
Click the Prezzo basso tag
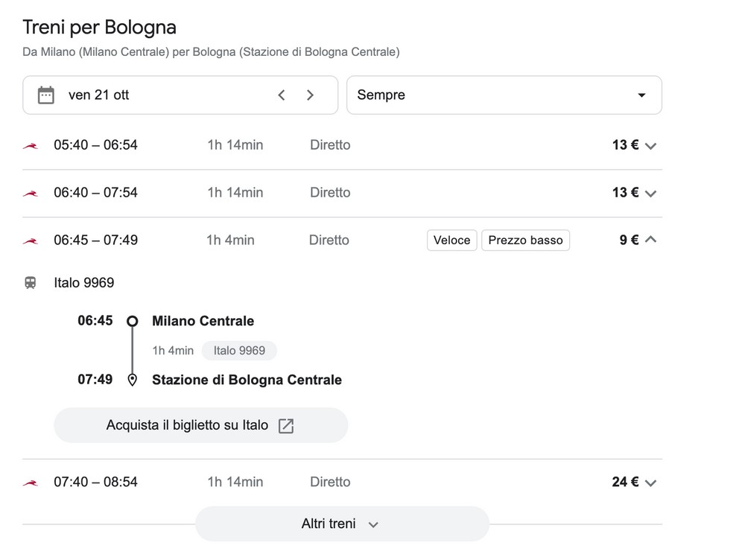[x=525, y=240]
